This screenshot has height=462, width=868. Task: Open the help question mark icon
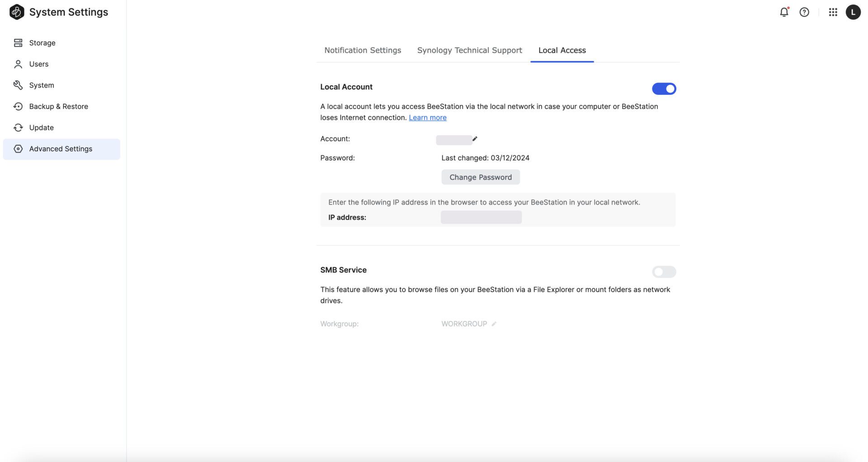pyautogui.click(x=804, y=12)
